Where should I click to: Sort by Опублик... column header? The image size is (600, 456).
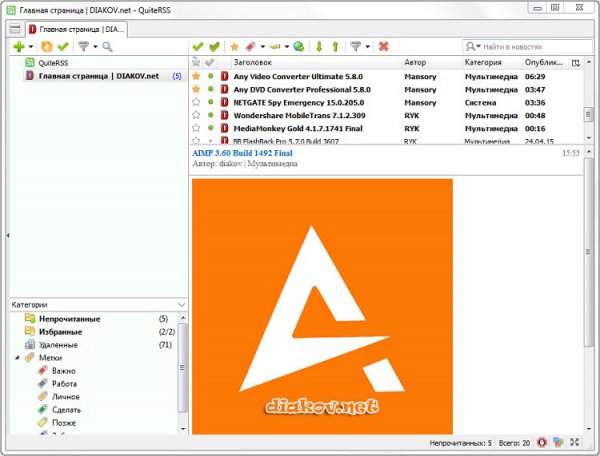tap(545, 62)
